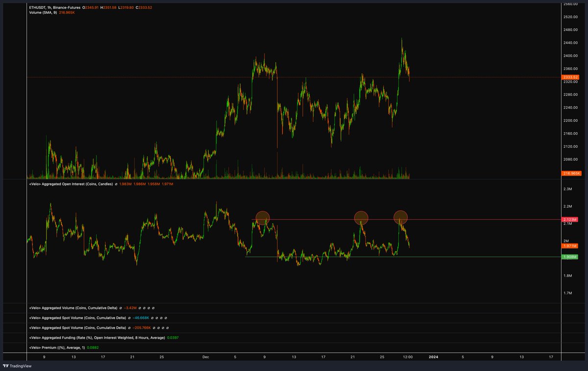Click the -3.42M cumulative delta value
588x371 pixels.
coord(130,308)
